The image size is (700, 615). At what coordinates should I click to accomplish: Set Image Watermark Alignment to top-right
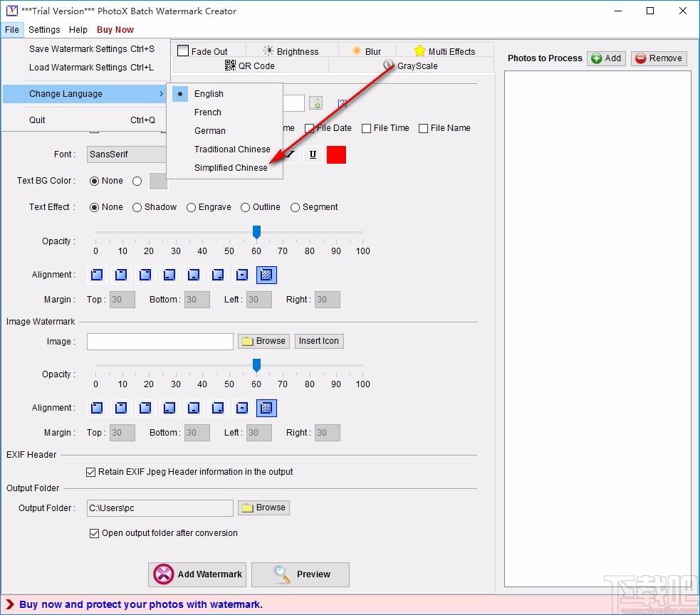[x=145, y=408]
